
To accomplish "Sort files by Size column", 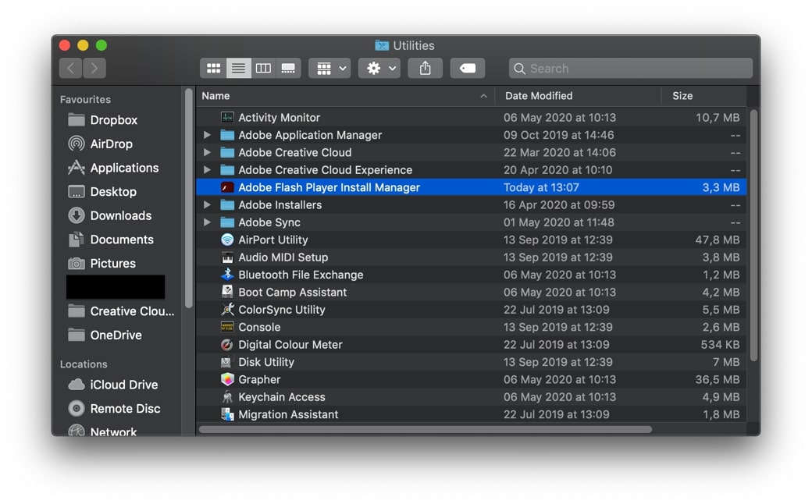I will 682,95.
